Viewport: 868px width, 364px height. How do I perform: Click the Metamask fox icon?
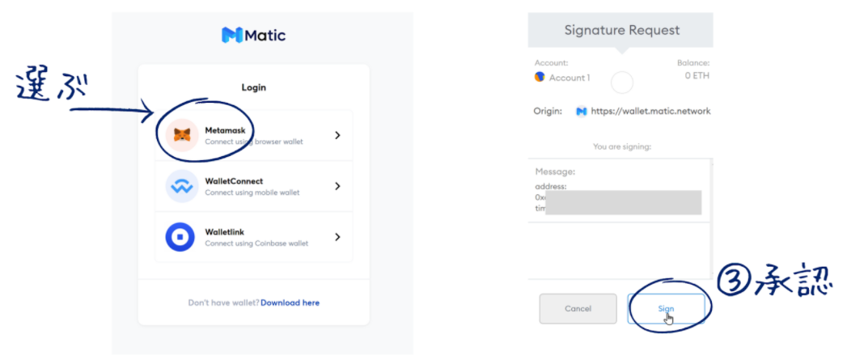pyautogui.click(x=182, y=135)
